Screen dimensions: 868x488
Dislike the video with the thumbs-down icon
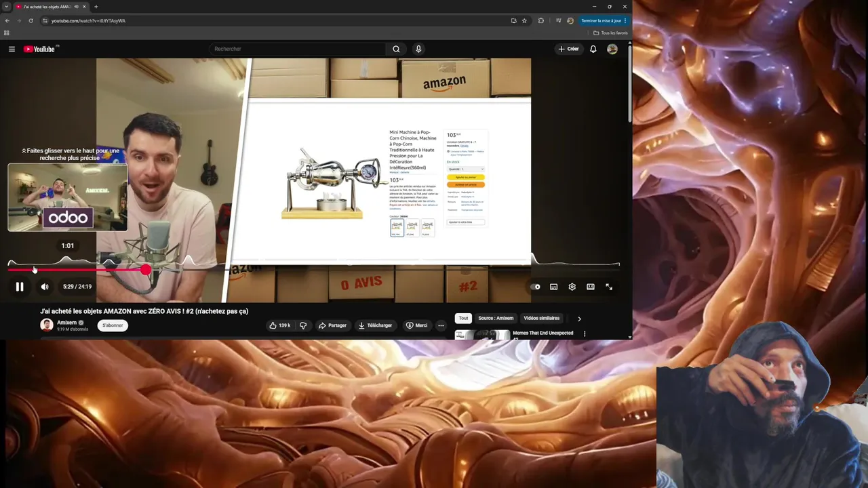pyautogui.click(x=303, y=325)
